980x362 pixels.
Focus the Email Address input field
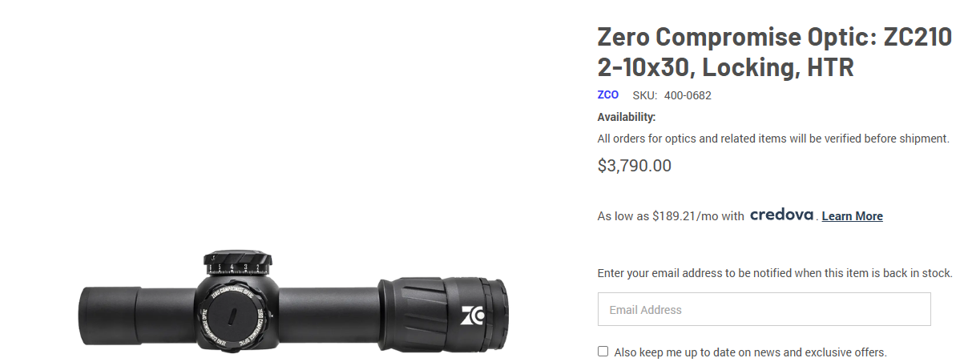click(x=764, y=309)
